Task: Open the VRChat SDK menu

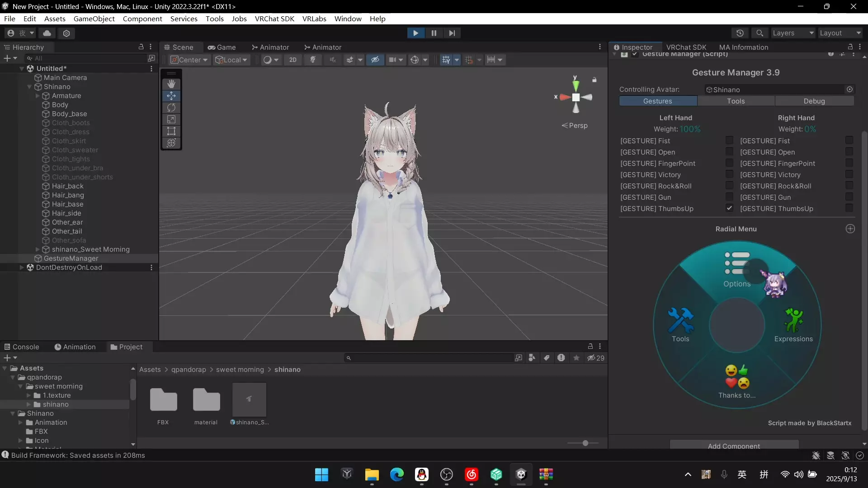Action: [x=274, y=19]
